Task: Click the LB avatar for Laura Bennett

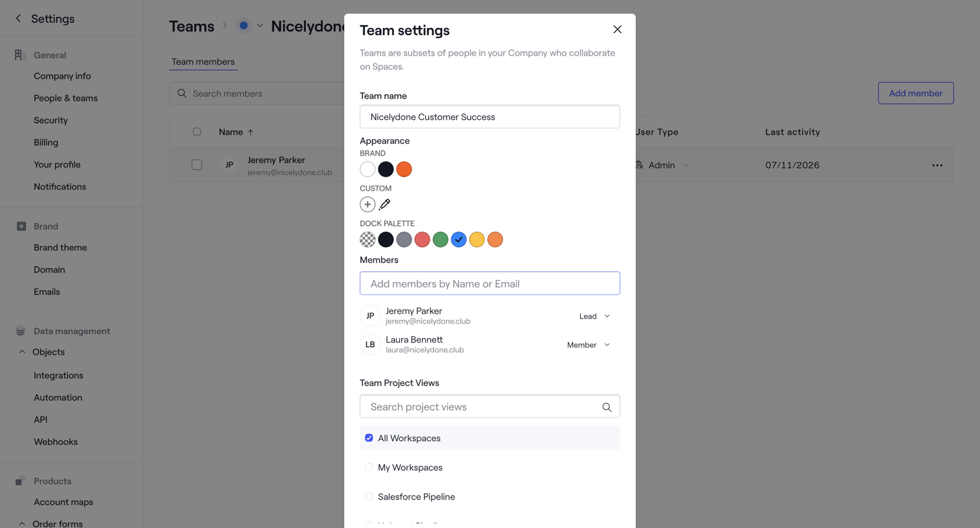Action: click(x=370, y=344)
